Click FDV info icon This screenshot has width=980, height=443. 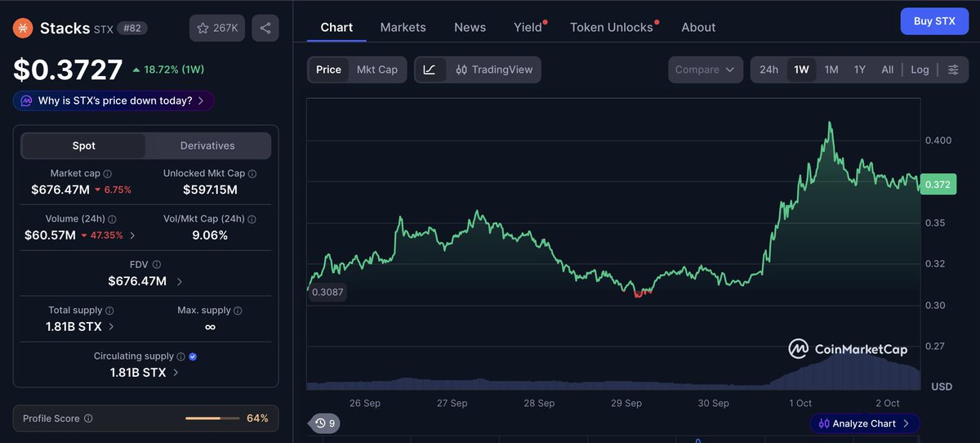tap(156, 265)
